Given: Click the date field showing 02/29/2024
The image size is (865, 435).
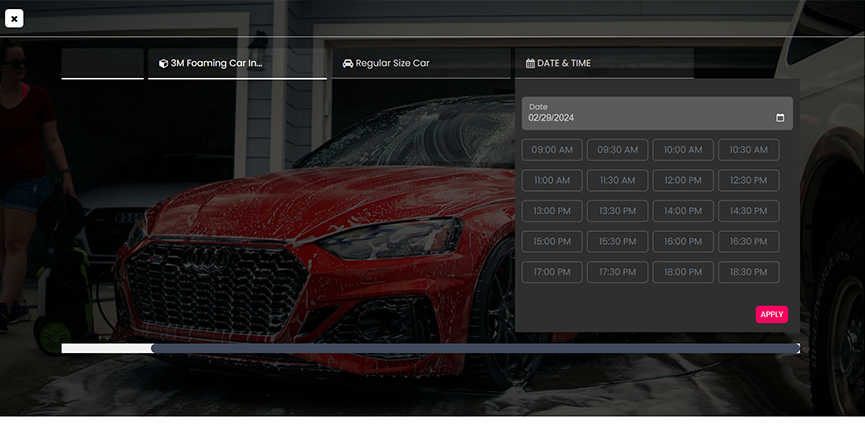Looking at the screenshot, I should 640,117.
